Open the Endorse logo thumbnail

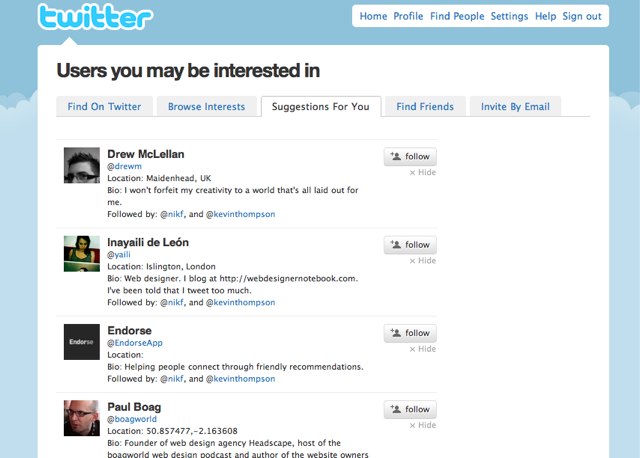click(82, 342)
